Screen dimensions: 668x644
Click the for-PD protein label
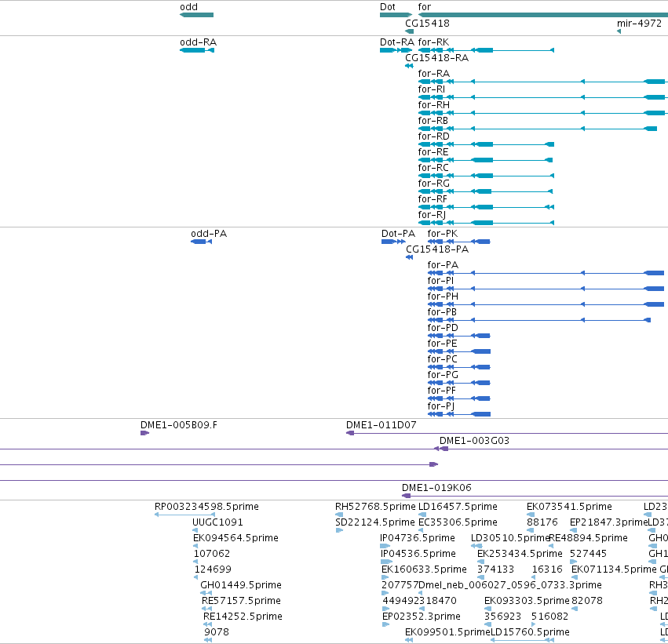[x=443, y=328]
